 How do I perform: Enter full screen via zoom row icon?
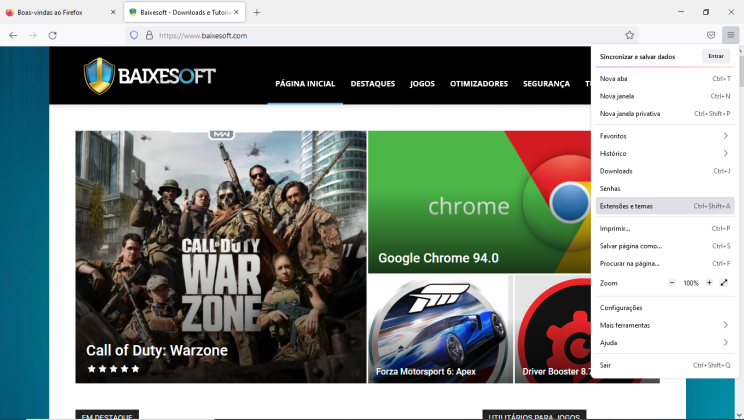pyautogui.click(x=724, y=283)
